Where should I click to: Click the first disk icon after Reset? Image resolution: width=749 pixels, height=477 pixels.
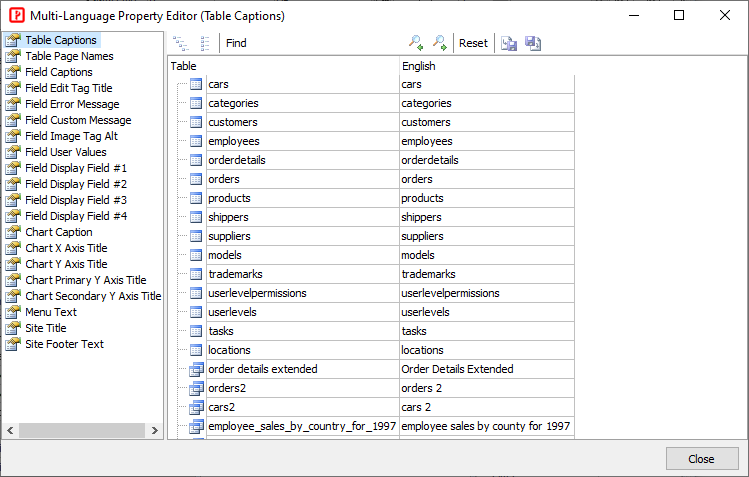(509, 43)
